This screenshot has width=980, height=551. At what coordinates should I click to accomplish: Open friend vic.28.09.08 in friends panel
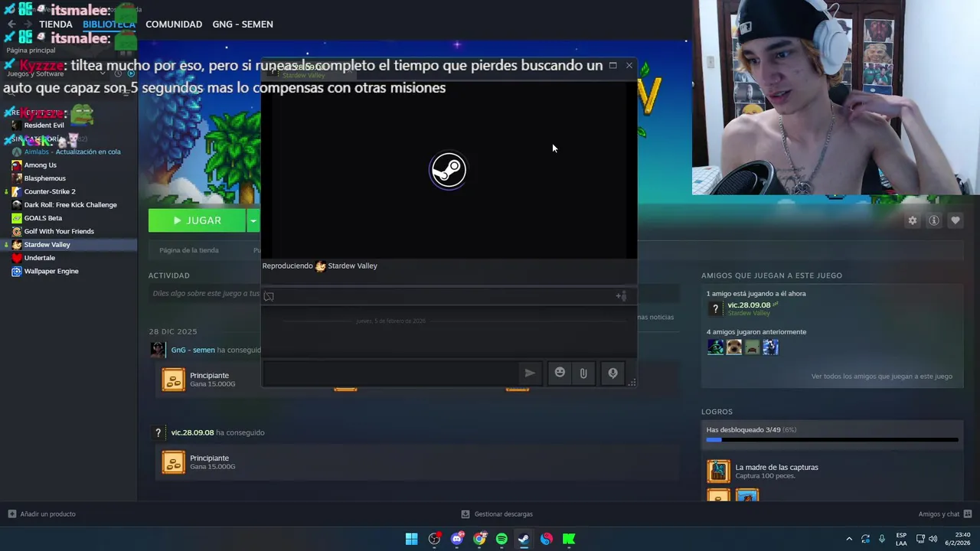click(749, 305)
